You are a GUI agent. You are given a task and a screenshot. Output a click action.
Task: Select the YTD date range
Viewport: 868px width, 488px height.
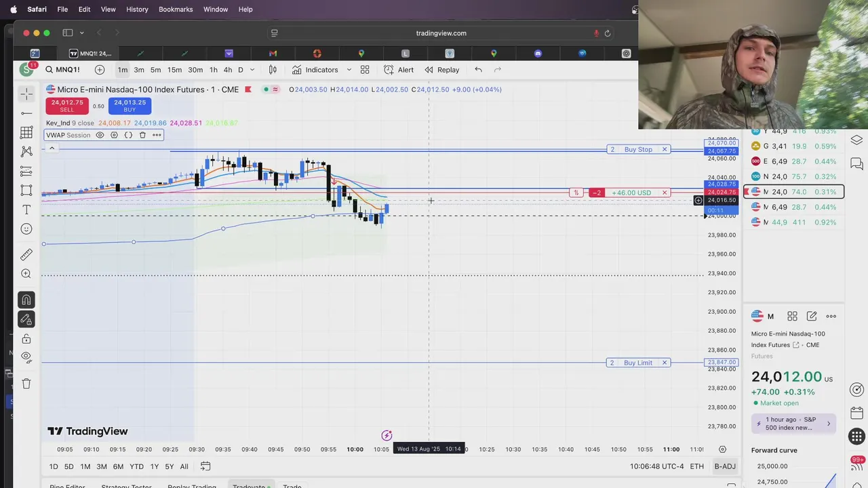click(136, 466)
